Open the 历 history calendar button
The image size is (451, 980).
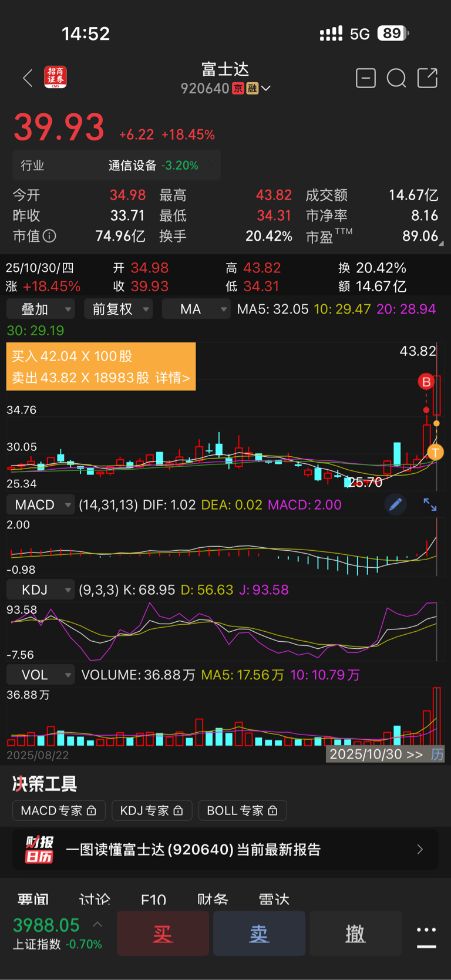pyautogui.click(x=437, y=755)
